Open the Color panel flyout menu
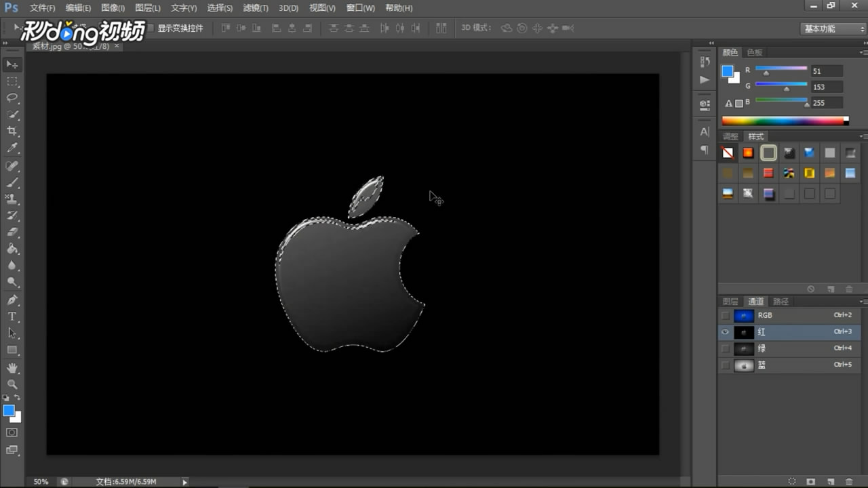 coord(863,52)
